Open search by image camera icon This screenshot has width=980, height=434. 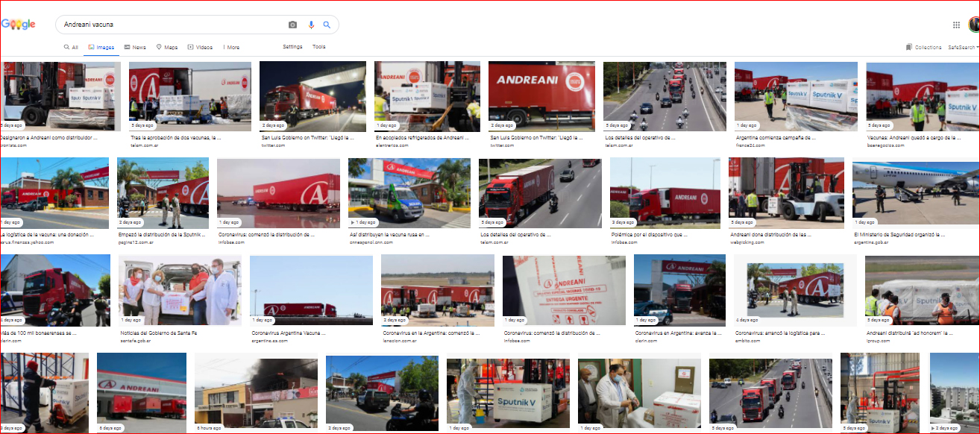(292, 25)
